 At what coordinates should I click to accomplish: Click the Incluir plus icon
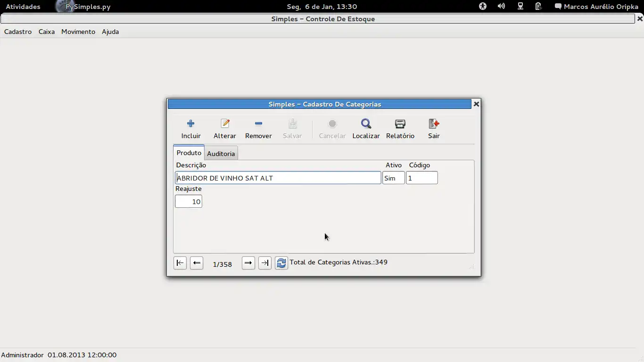190,123
